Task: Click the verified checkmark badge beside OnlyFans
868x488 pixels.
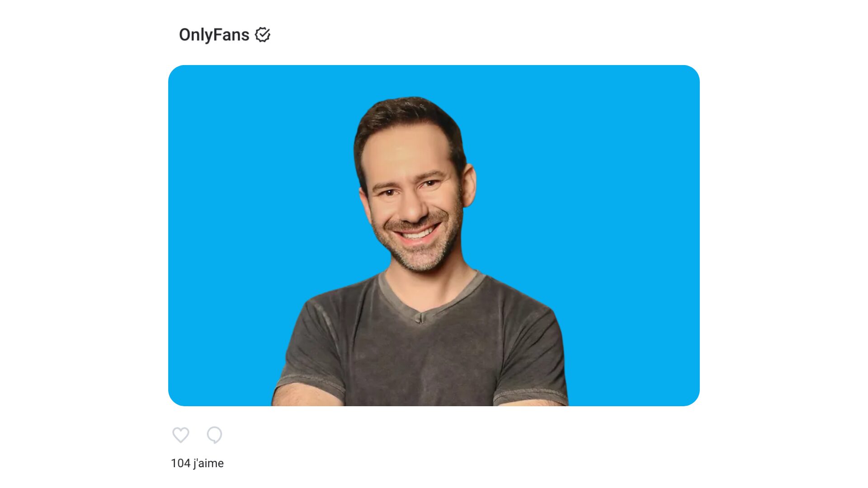Action: pyautogui.click(x=263, y=35)
